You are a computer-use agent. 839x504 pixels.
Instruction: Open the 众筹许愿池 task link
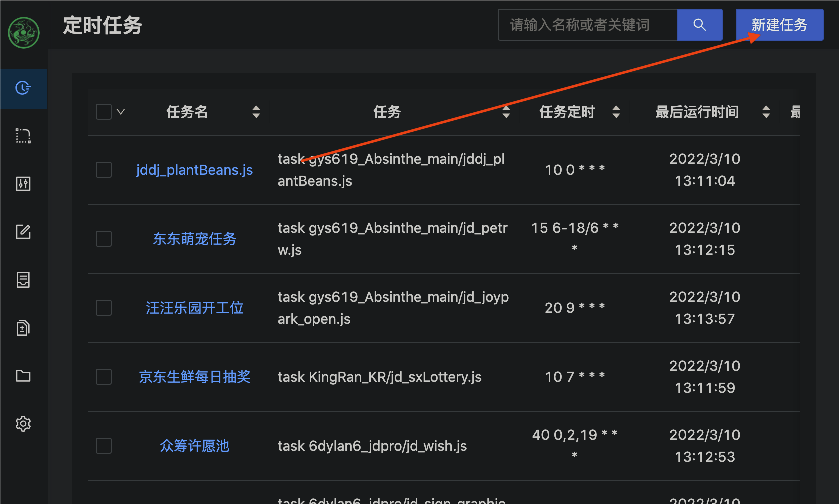[195, 446]
